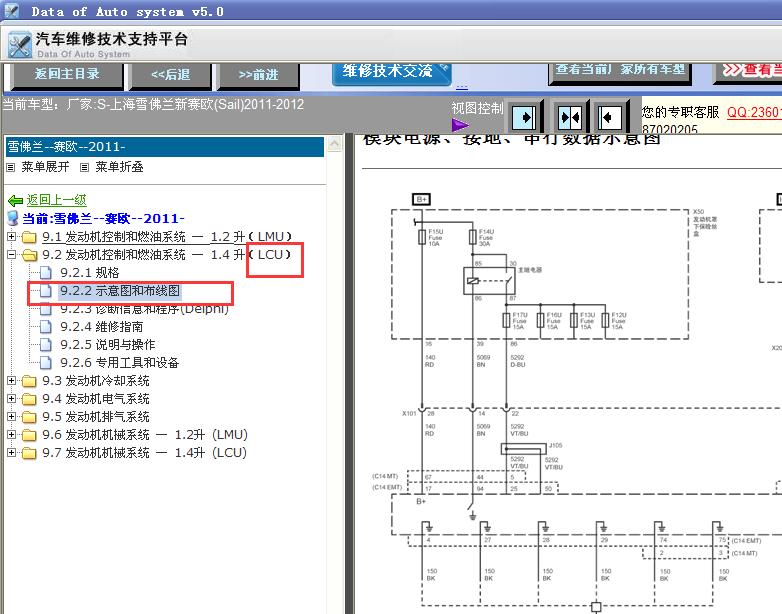
Task: Click 9.4 发动机电气系统 label
Action: coord(96,399)
